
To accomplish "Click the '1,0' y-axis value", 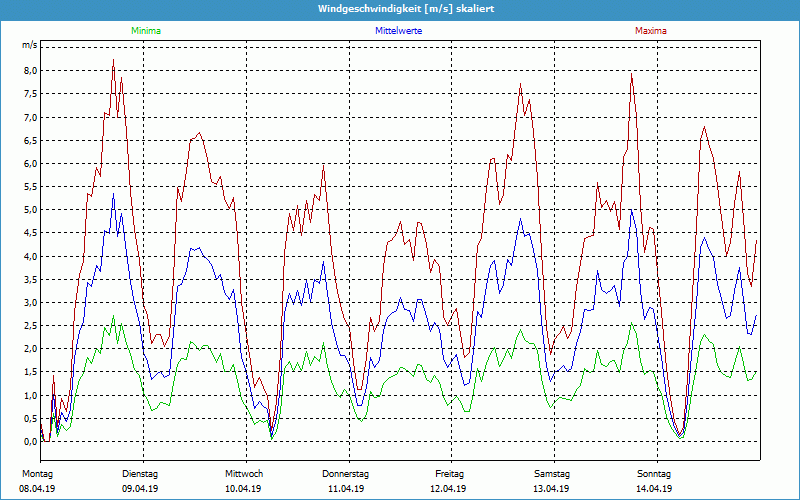I will (31, 395).
